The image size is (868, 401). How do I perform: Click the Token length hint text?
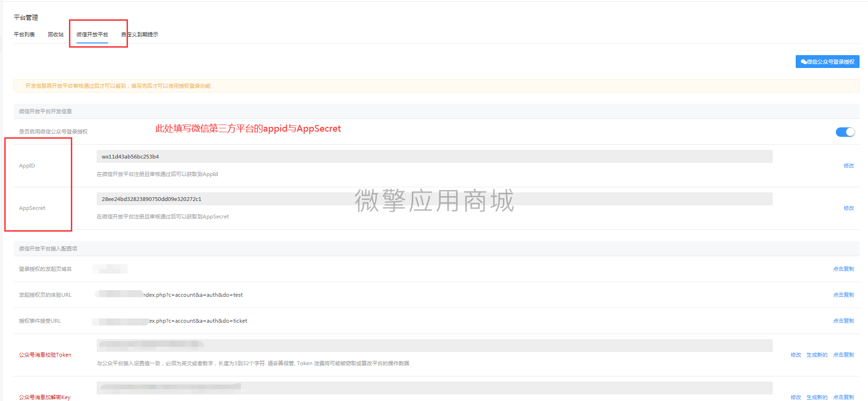click(x=254, y=363)
